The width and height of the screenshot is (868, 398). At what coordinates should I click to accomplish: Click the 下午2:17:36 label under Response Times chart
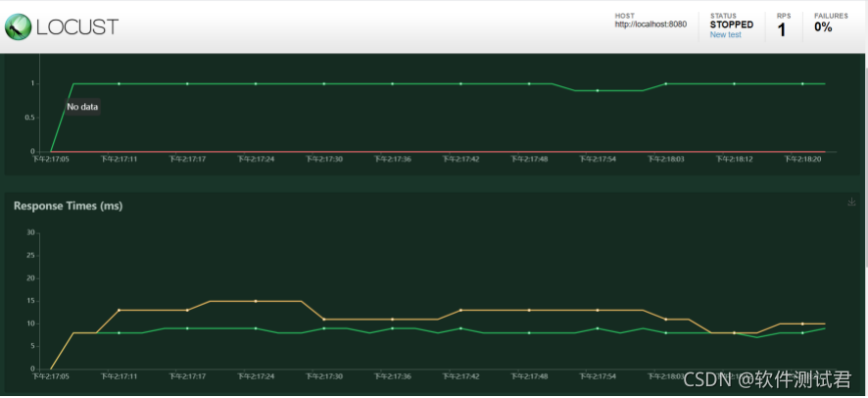click(393, 376)
